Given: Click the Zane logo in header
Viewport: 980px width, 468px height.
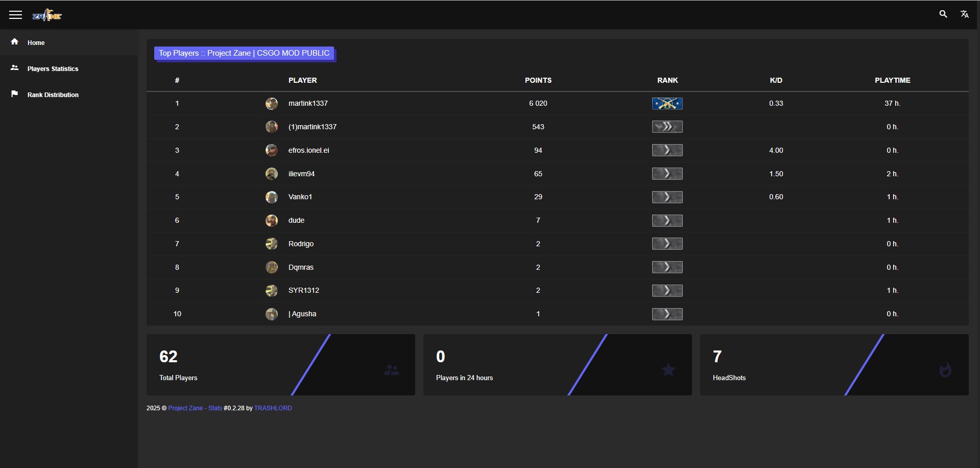Looking at the screenshot, I should tap(47, 15).
